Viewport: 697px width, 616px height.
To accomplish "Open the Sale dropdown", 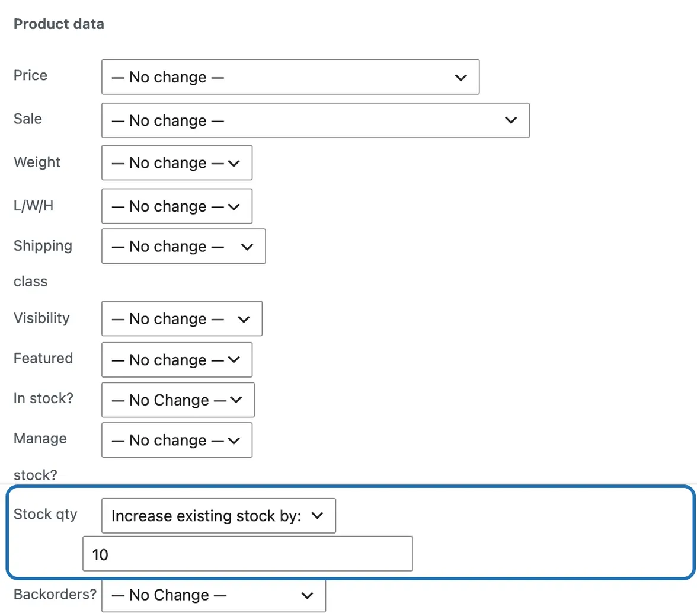I will pos(315,120).
